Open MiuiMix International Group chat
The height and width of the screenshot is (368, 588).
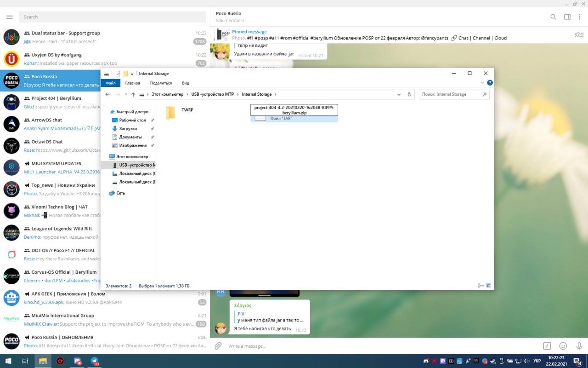point(105,320)
